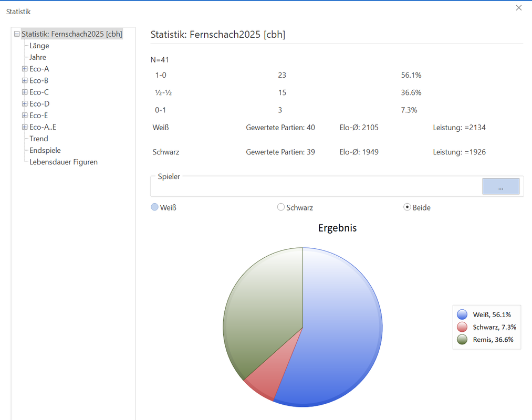This screenshot has width=532, height=420.
Task: Click the Weiß, 56.1% legend label
Action: pyautogui.click(x=492, y=314)
